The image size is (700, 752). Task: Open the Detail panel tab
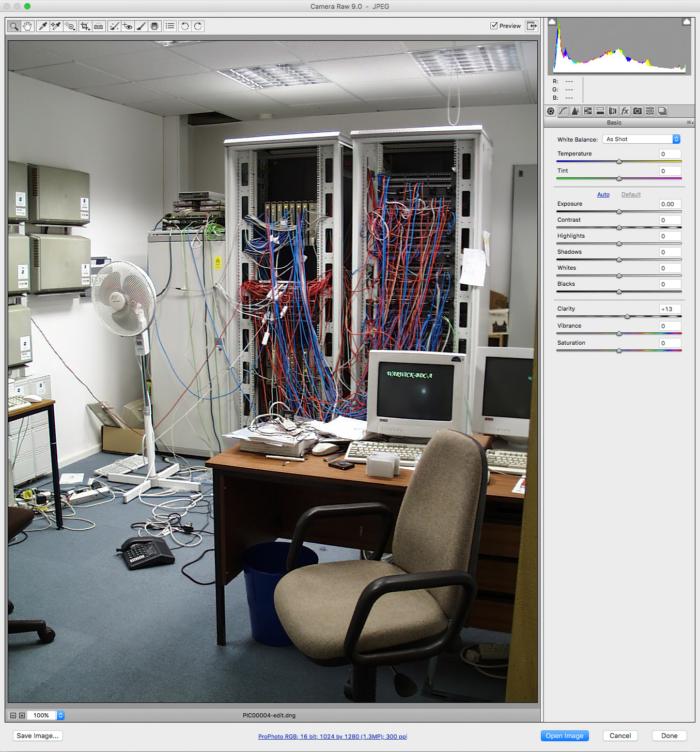point(575,111)
